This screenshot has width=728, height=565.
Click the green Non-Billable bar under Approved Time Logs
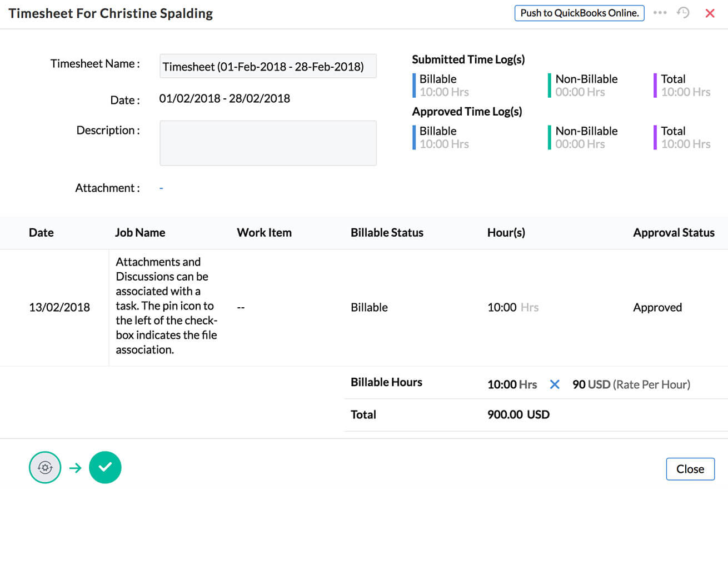click(x=549, y=138)
